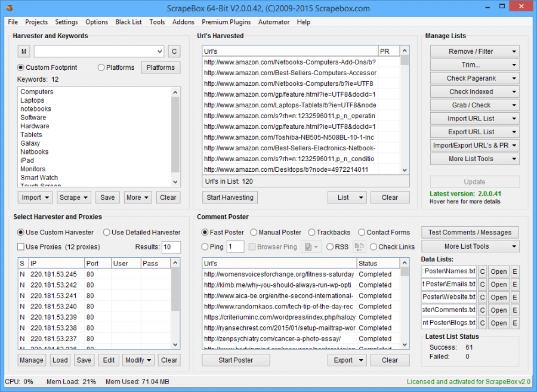Click the browser selector icon next to Browser Ping
Image resolution: width=537 pixels, height=392 pixels.
[x=312, y=247]
